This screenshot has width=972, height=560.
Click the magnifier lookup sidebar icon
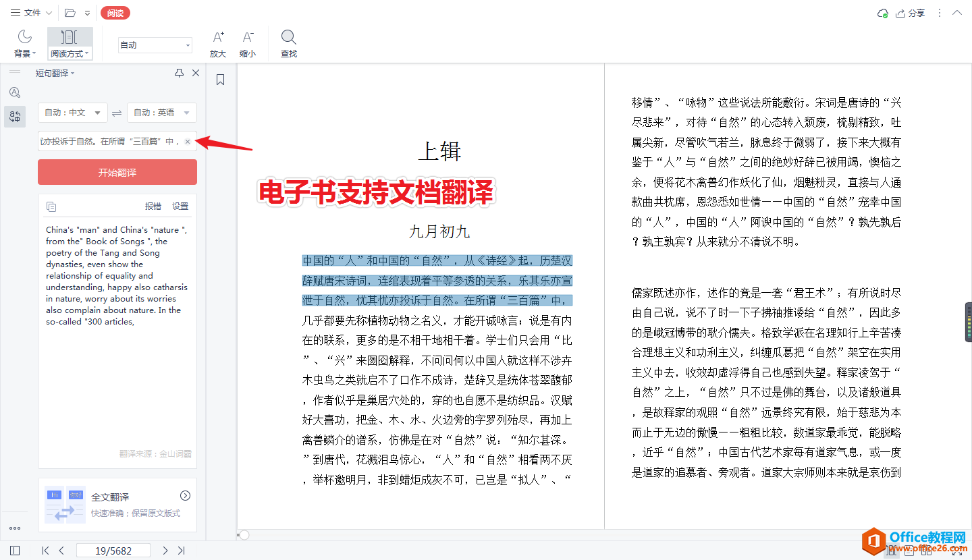pyautogui.click(x=15, y=92)
